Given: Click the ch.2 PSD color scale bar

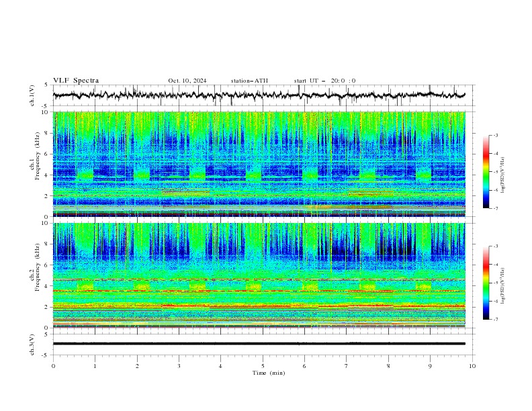Looking at the screenshot, I should pos(486,283).
